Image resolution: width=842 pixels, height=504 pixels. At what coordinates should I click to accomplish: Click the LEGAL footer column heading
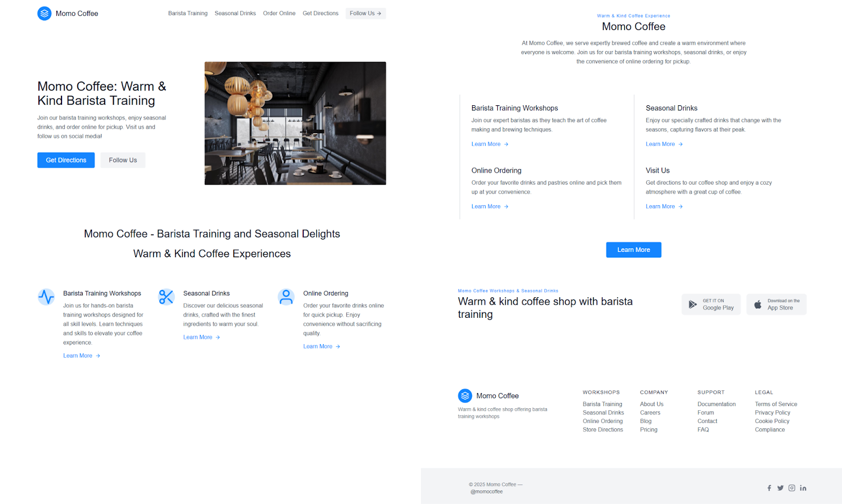pyautogui.click(x=764, y=392)
